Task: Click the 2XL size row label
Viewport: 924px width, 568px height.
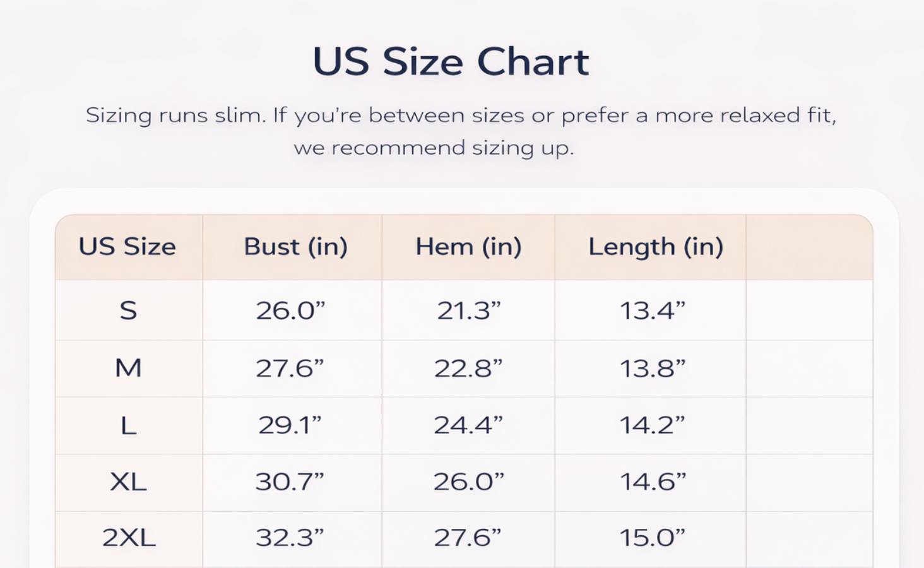Action: click(x=129, y=538)
